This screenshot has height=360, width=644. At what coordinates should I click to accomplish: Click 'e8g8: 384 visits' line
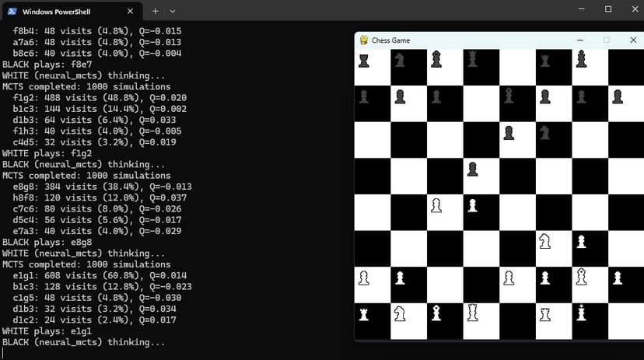[x=102, y=187]
